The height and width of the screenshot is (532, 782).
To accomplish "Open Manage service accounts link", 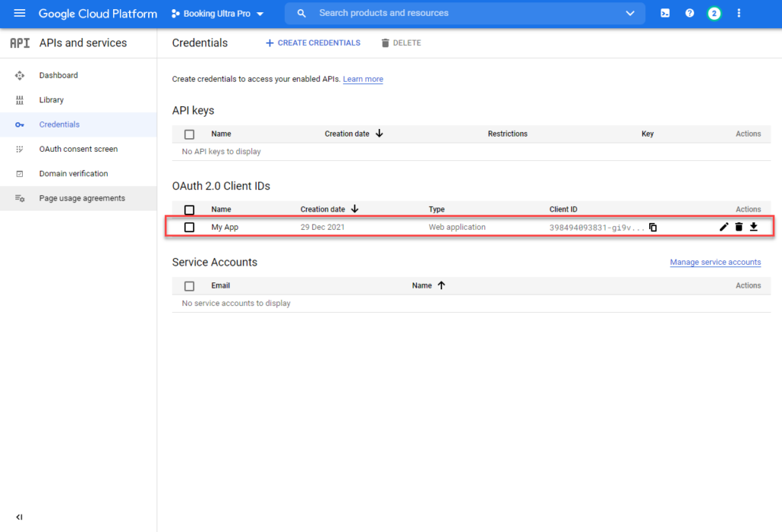I will (715, 263).
